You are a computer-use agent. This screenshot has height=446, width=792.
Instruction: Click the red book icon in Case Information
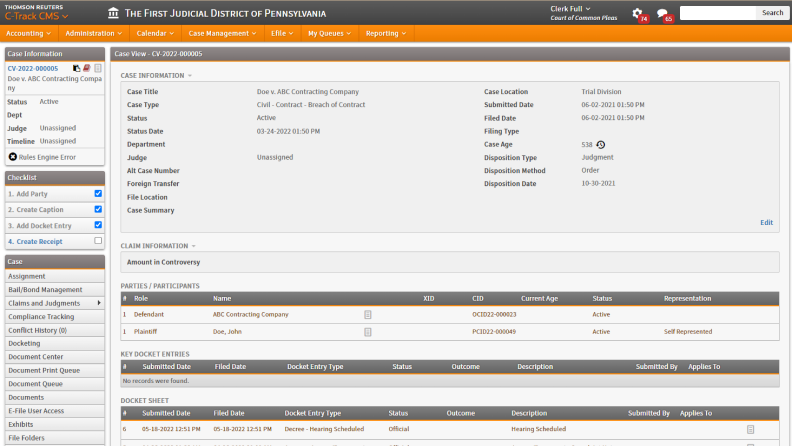[x=87, y=68]
